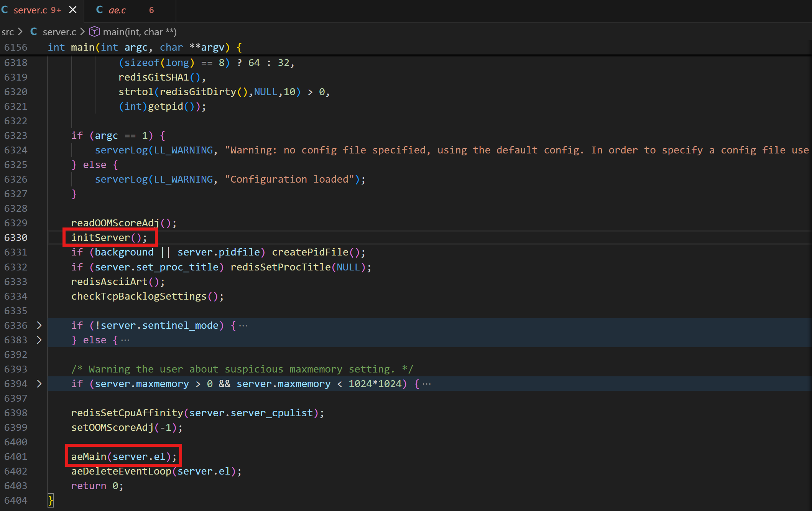Image resolution: width=812 pixels, height=511 pixels.
Task: Click the aeMain(server.el) call
Action: (x=123, y=457)
